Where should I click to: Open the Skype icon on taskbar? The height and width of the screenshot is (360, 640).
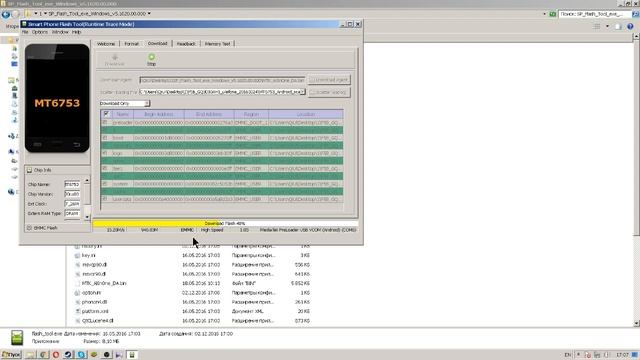[81, 355]
